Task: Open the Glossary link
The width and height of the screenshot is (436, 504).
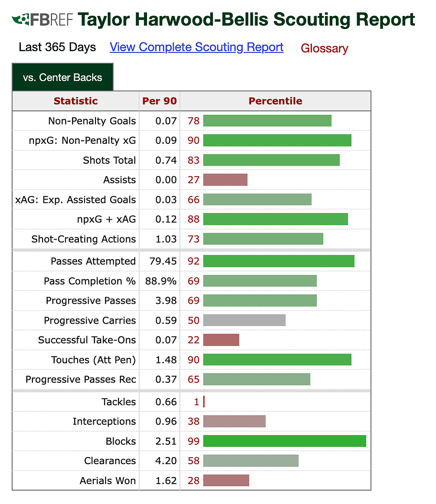Action: [x=325, y=48]
